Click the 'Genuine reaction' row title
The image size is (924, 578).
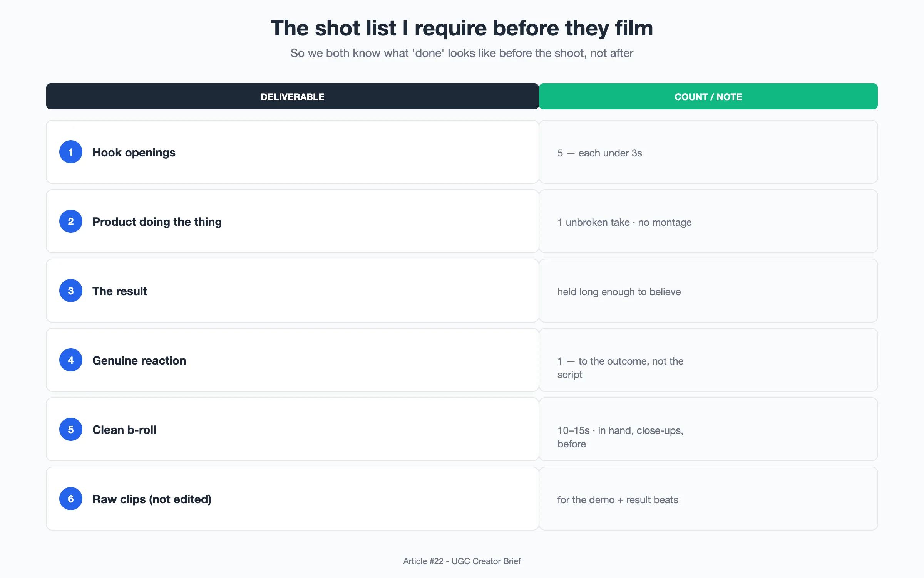pos(139,361)
